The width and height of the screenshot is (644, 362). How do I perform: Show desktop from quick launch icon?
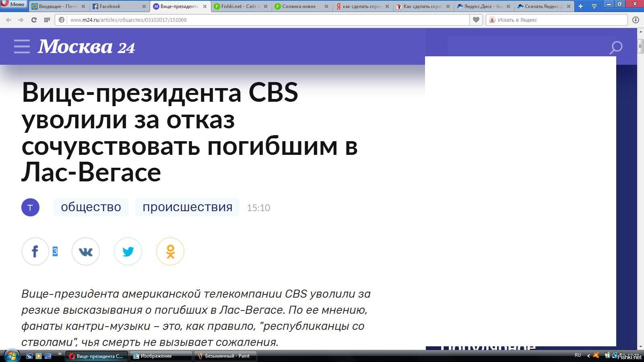coord(48,356)
